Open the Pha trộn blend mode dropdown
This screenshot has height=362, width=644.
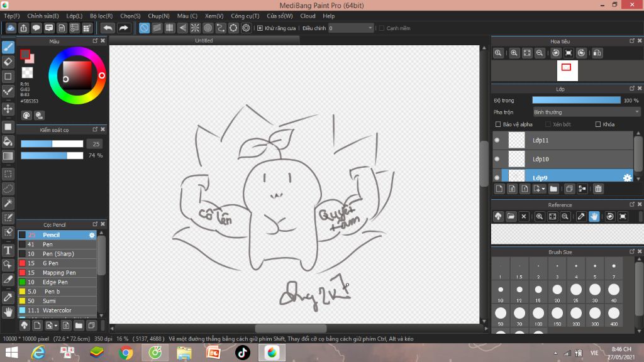[587, 112]
